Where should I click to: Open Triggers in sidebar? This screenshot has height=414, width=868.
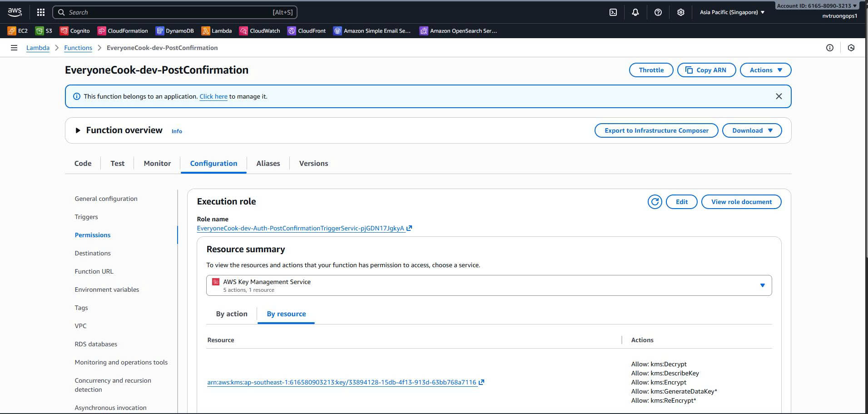(x=86, y=217)
